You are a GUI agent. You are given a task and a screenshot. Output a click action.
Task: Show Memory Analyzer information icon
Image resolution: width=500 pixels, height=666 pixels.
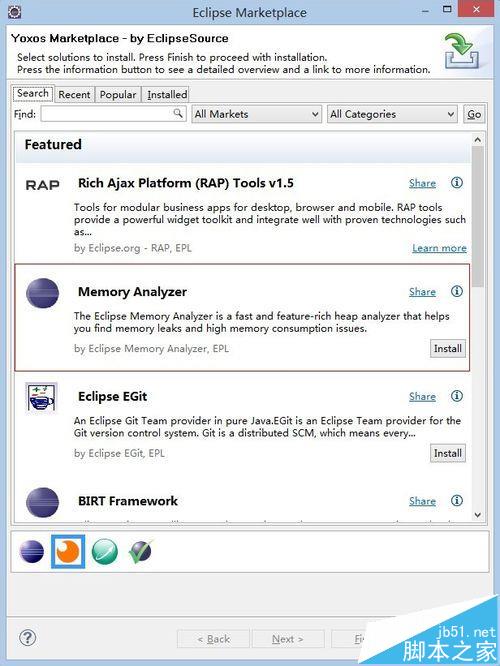[457, 291]
